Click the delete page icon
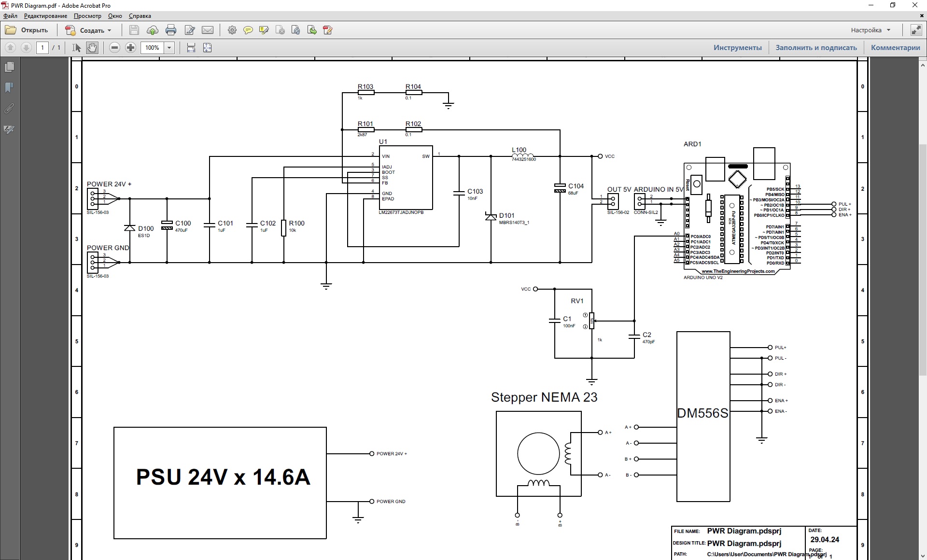 pos(280,30)
